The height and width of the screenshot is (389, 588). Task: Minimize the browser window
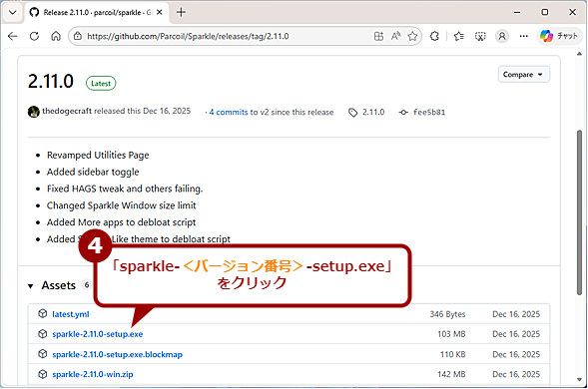coord(517,12)
